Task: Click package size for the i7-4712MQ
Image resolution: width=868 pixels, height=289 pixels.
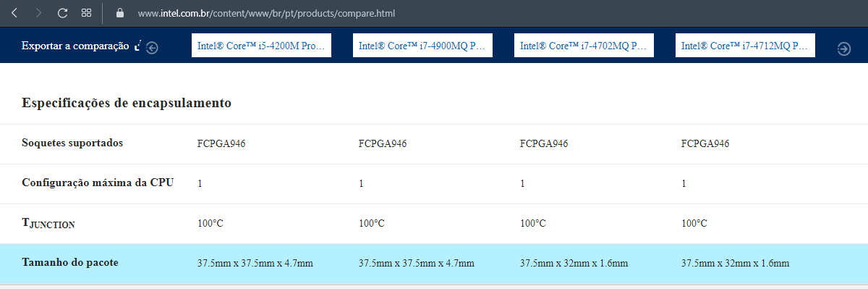Action: coord(736,263)
